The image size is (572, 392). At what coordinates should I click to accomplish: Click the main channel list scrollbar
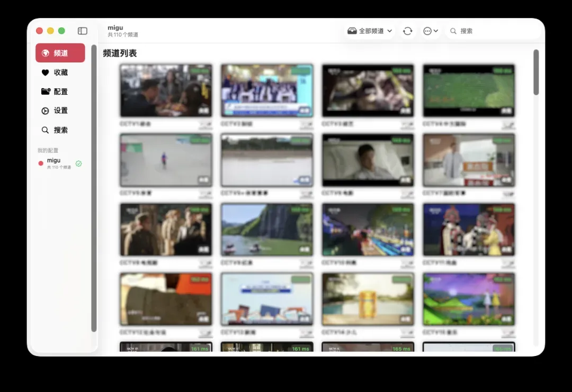(x=536, y=73)
